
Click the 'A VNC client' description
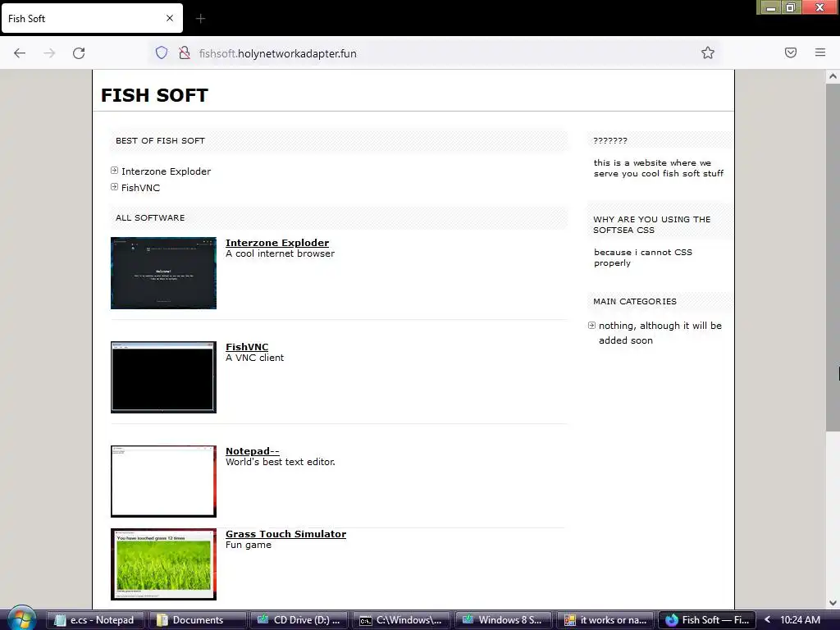coord(254,358)
